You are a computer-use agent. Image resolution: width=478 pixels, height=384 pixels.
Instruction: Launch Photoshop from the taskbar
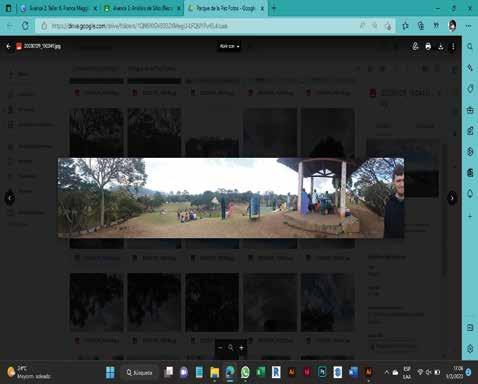pos(322,372)
